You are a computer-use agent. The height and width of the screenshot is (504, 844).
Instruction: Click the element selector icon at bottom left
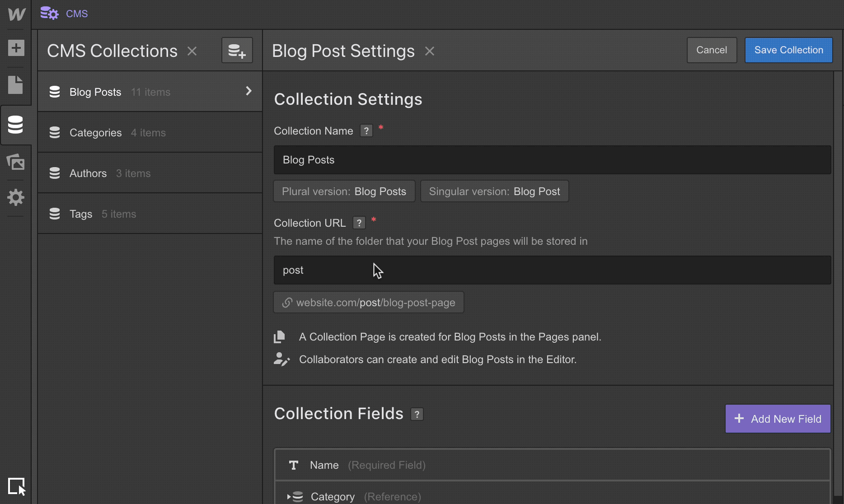[17, 487]
